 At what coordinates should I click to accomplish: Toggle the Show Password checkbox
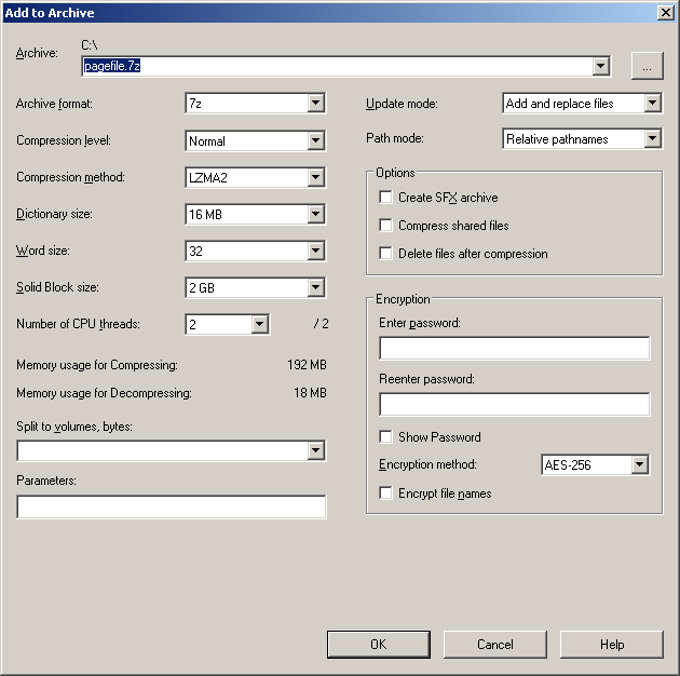tap(386, 437)
